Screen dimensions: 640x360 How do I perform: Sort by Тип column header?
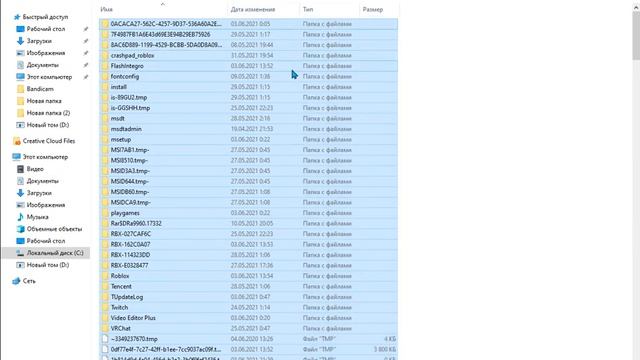[308, 9]
